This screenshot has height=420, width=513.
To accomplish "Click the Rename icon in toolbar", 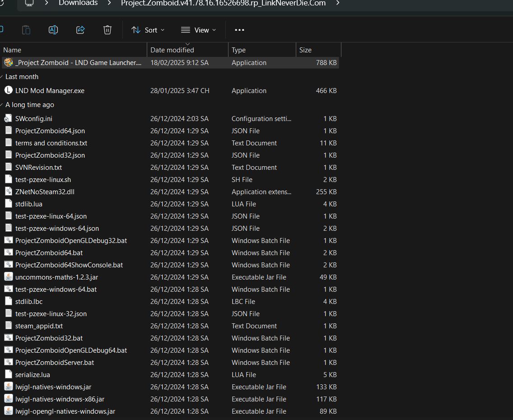I will [x=53, y=30].
